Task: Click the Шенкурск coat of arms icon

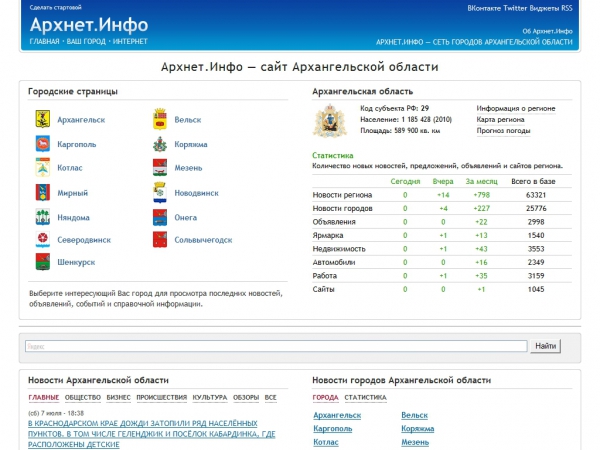Action: [42, 262]
